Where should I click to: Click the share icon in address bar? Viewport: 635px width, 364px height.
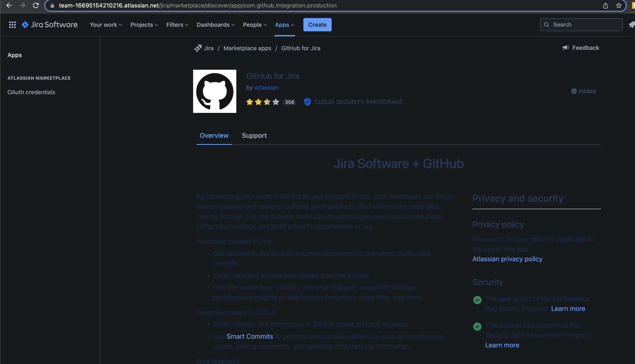pos(605,5)
